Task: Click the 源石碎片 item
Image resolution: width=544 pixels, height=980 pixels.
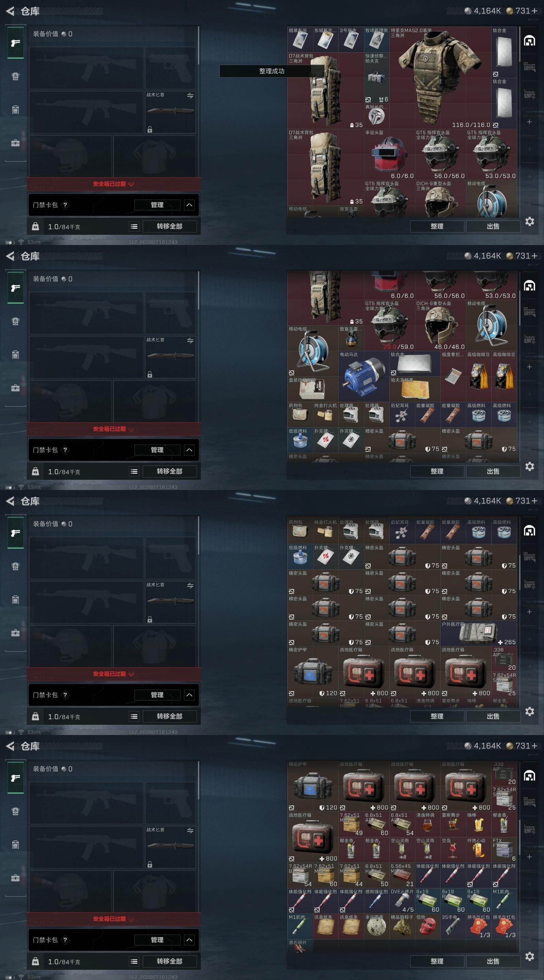Action: [x=300, y=947]
